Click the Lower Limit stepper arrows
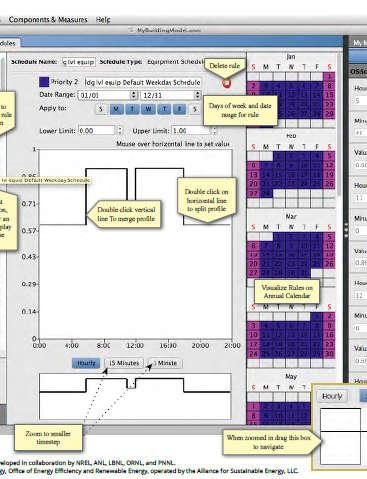The image size is (367, 479). 120,130
